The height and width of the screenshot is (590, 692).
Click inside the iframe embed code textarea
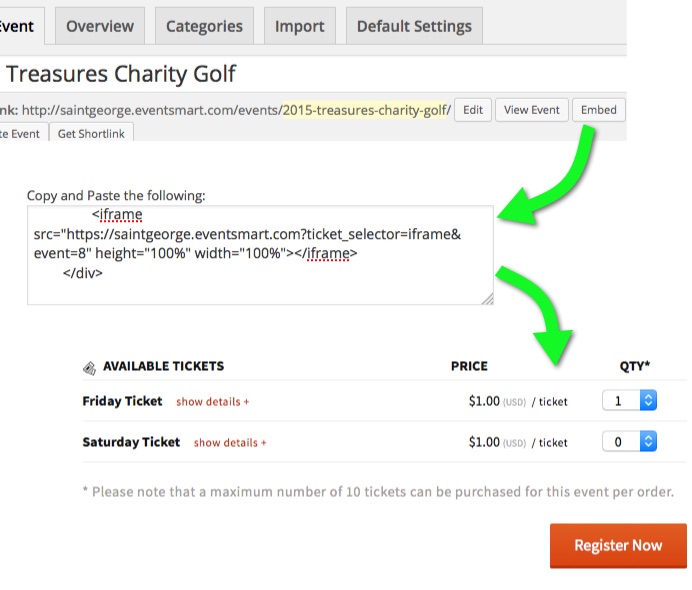pos(260,255)
